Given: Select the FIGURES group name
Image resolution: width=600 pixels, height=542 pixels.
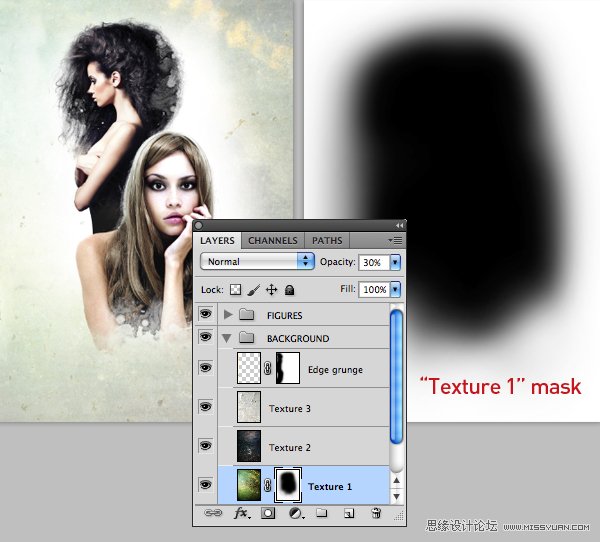Looking at the screenshot, I should click(285, 315).
